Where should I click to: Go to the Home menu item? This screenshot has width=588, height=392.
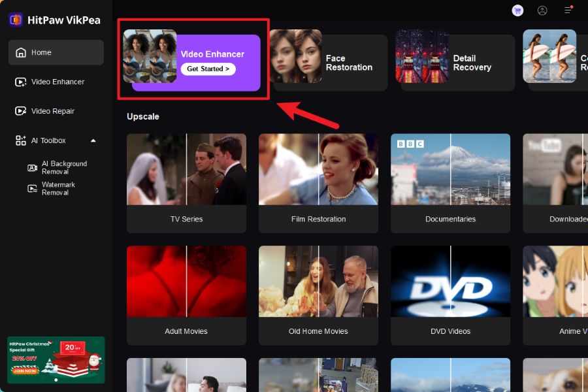click(56, 52)
